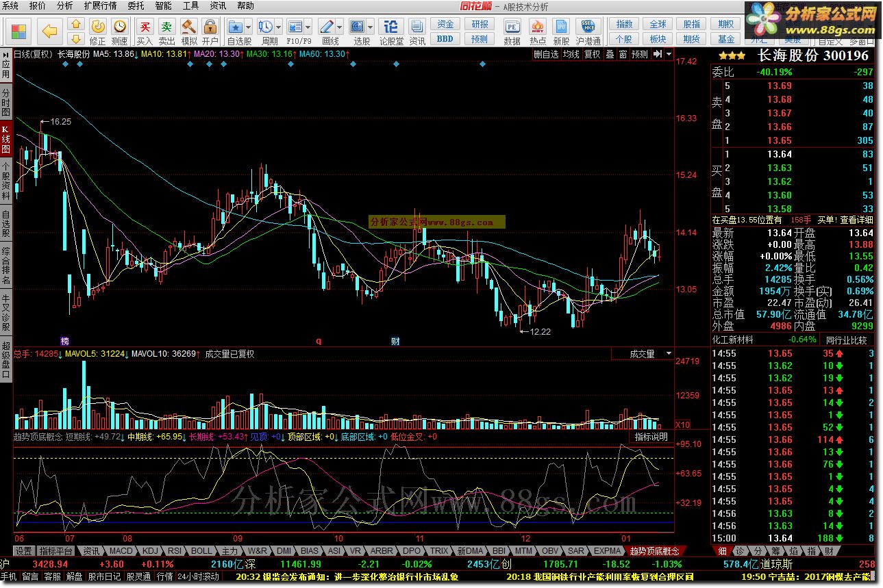Click the 买入 buy icon
Image resolution: width=883 pixels, height=588 pixels.
pyautogui.click(x=145, y=31)
